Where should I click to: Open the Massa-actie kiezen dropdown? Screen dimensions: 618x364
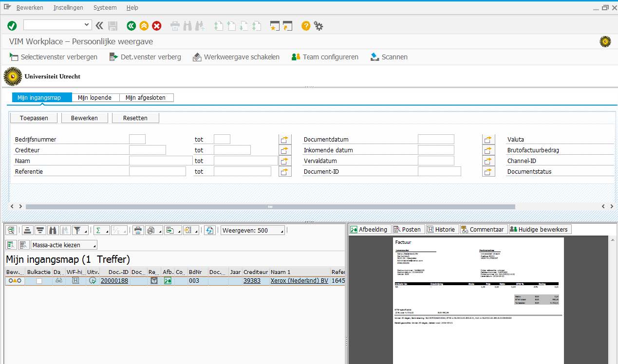64,245
